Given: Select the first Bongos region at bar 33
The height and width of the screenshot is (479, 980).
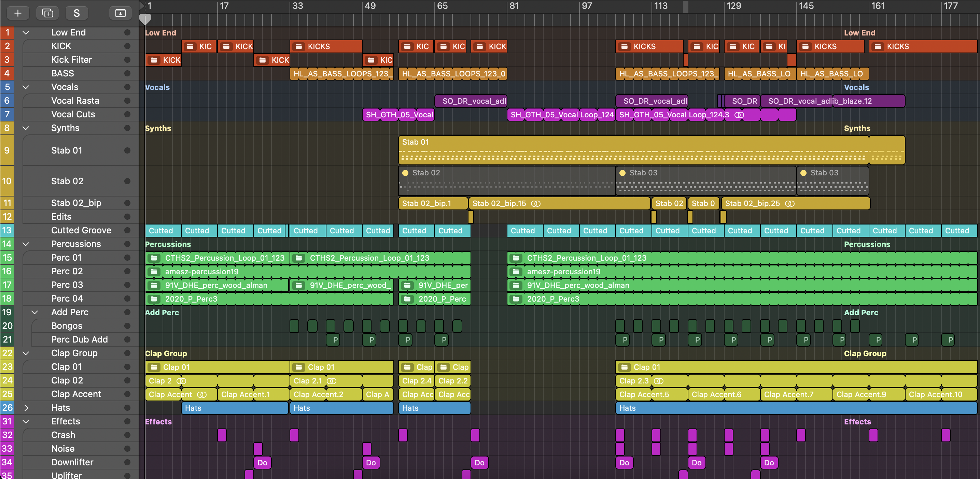Looking at the screenshot, I should point(294,326).
